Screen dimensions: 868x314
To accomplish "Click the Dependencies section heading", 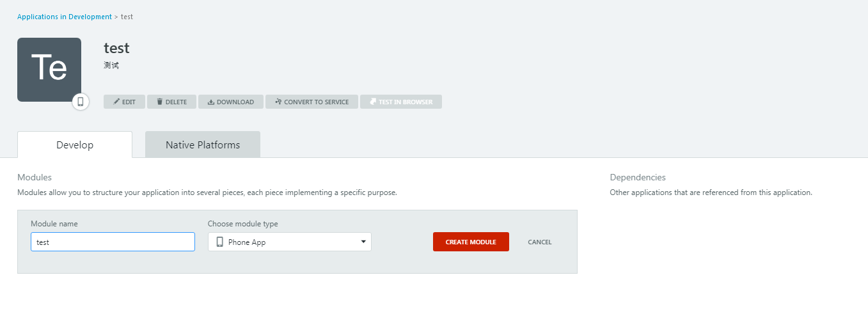I will point(638,177).
